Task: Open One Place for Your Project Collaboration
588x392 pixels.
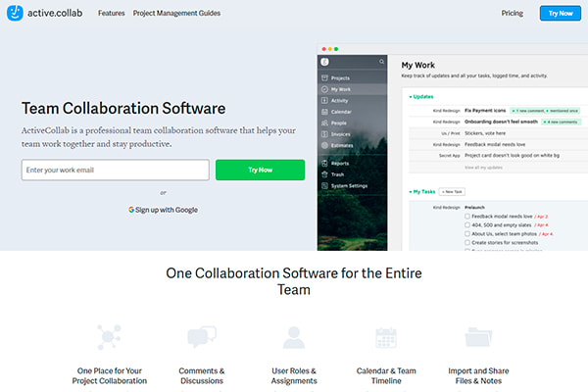Action: click(110, 376)
